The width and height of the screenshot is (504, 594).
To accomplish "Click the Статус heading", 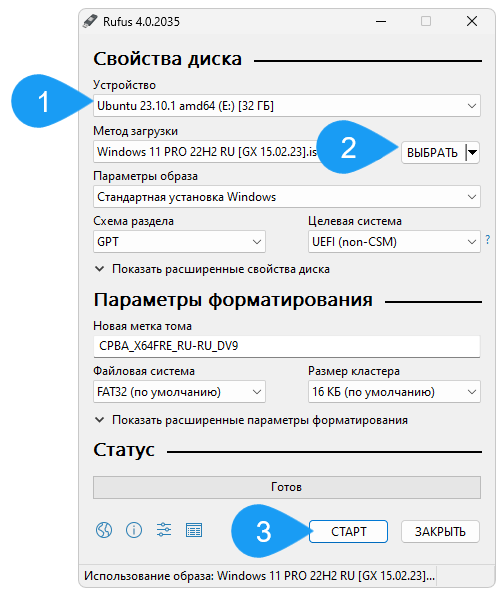I will (124, 450).
